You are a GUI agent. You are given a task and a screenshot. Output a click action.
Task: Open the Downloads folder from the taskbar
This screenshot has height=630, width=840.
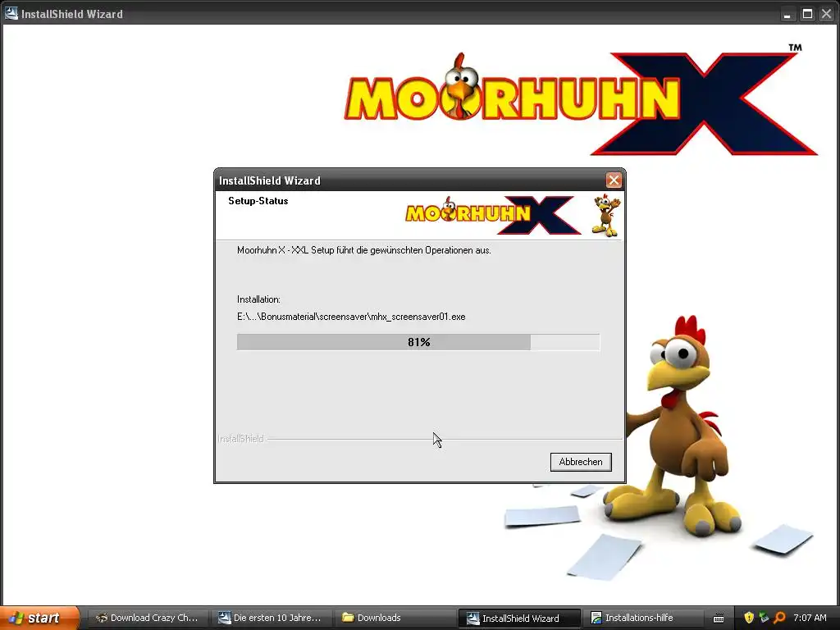tap(393, 618)
